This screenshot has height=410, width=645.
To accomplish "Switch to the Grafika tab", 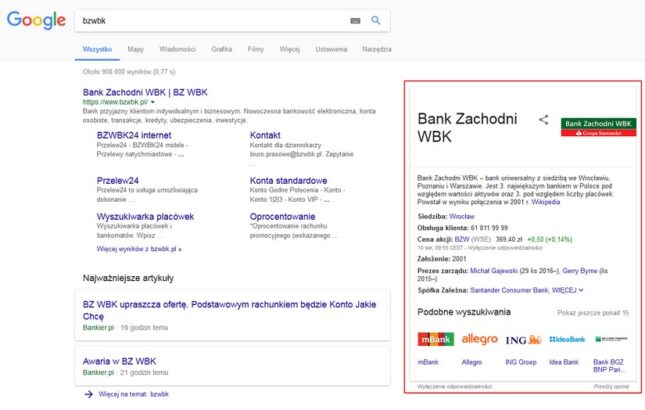I will point(221,49).
